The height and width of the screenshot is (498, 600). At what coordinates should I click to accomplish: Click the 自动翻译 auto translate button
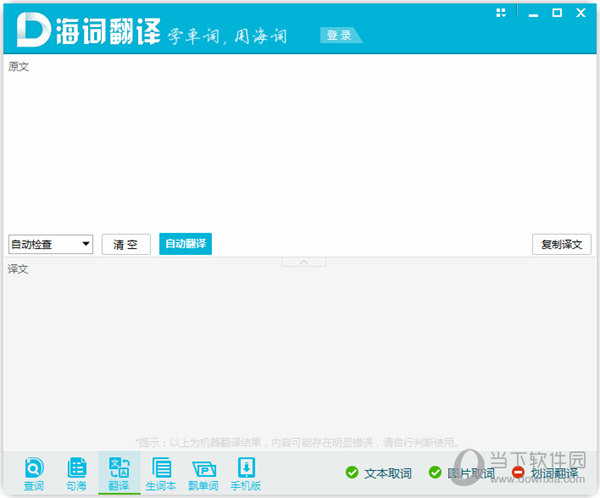click(x=186, y=244)
